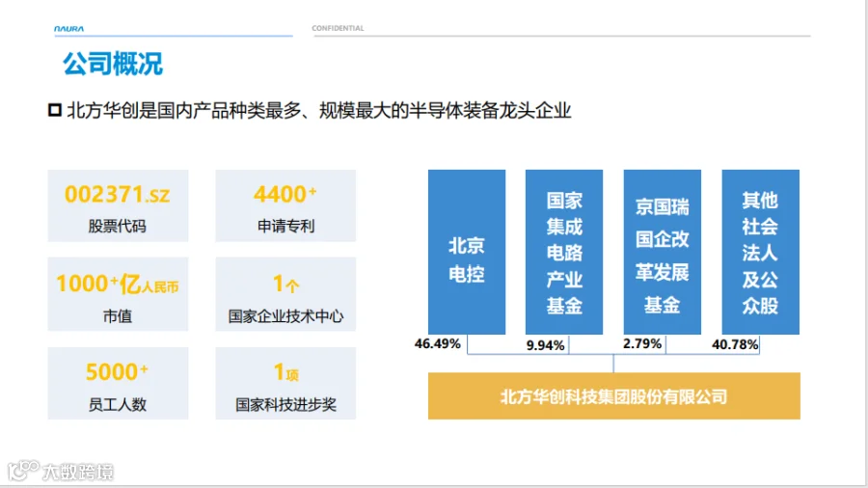Click the 其他社会法人及公众股 block
The height and width of the screenshot is (488, 868).
(x=761, y=252)
